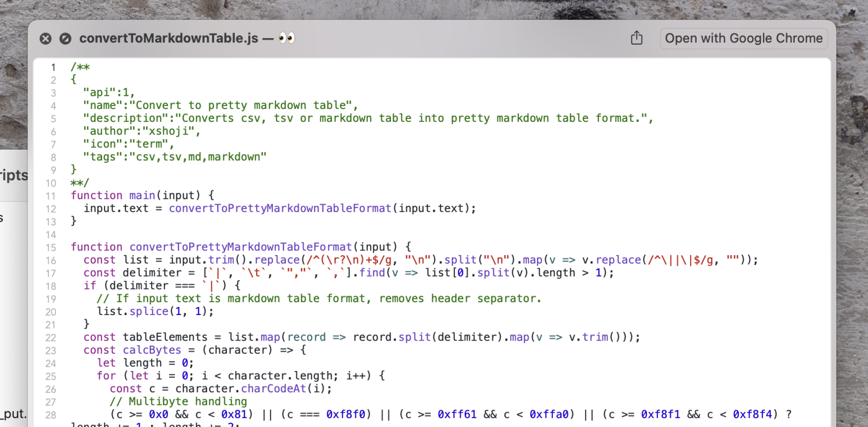This screenshot has width=868, height=427.
Task: Click the "api":1, line
Action: click(x=109, y=92)
